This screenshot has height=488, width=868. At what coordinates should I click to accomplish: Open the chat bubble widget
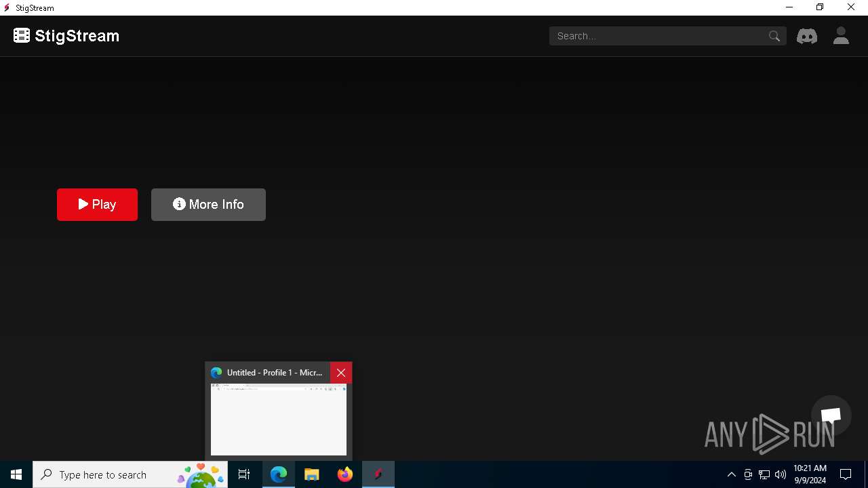pos(831,415)
